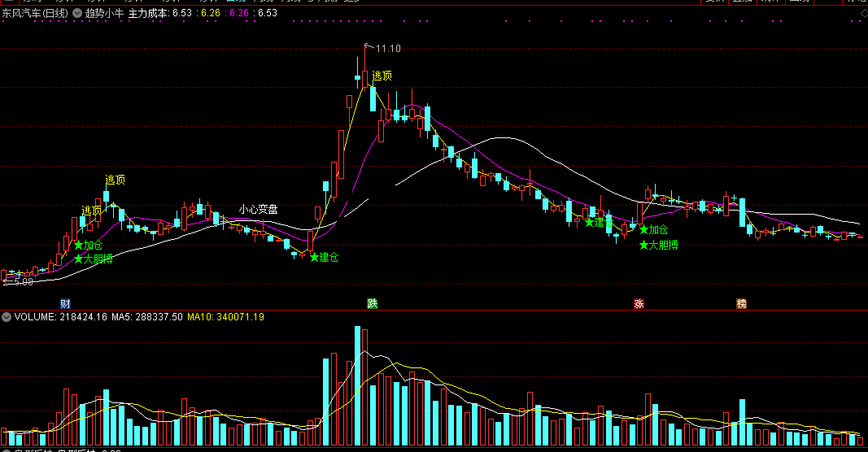
Task: Click the 小心变盘 warning label
Action: click(x=259, y=210)
